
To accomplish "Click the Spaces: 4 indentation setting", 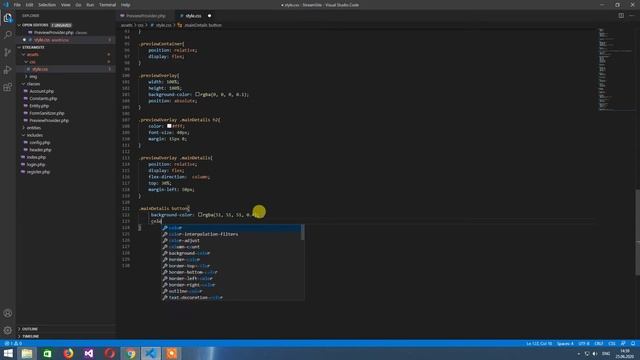I will click(565, 344).
